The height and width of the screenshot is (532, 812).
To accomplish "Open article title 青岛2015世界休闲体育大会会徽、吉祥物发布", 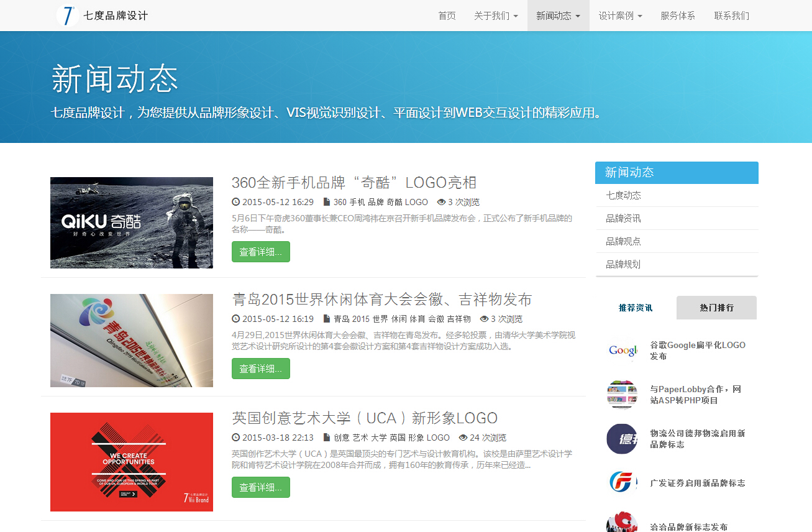I will (382, 300).
